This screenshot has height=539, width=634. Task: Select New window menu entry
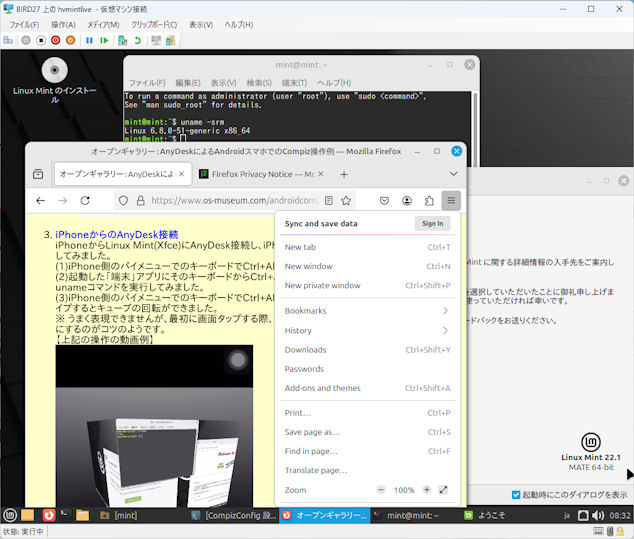tap(367, 266)
